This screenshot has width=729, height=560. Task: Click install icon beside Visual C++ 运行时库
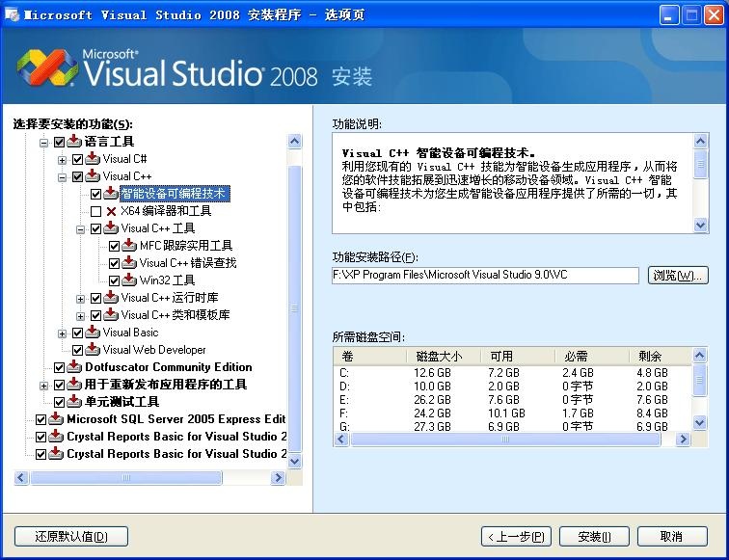click(110, 298)
